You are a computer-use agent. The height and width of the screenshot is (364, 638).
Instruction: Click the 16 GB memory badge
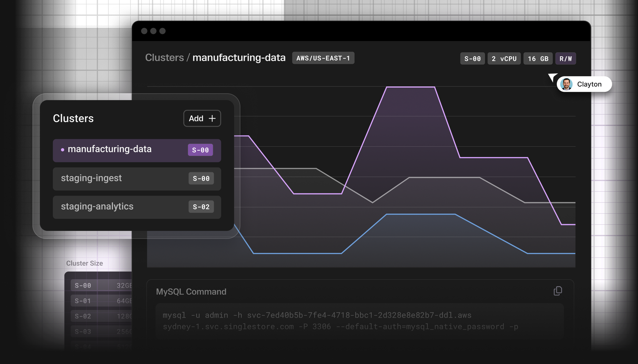click(x=538, y=59)
